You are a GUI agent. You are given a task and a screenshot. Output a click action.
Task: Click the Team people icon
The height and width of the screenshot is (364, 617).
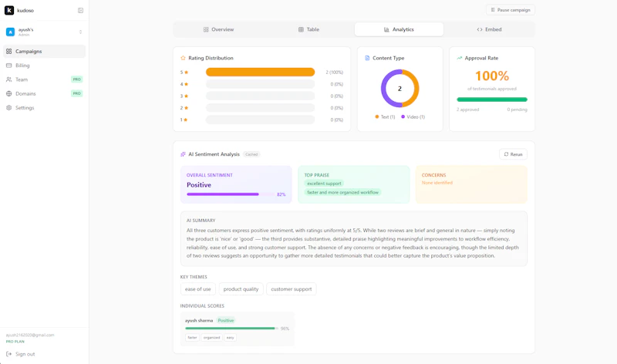point(8,79)
